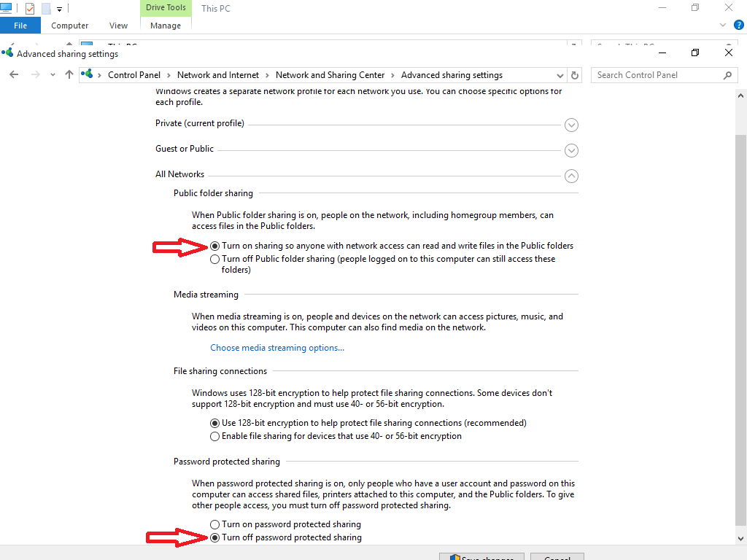
Task: Turn on password protected sharing
Action: click(215, 524)
